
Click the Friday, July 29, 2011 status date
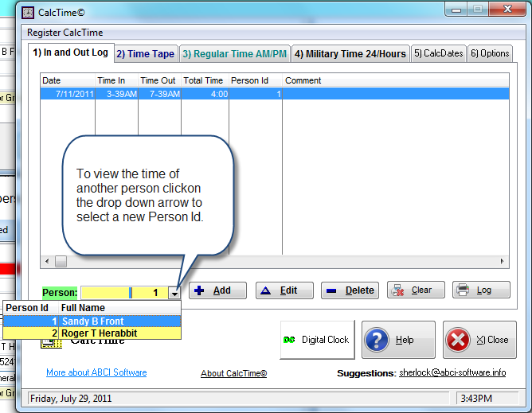click(x=71, y=398)
